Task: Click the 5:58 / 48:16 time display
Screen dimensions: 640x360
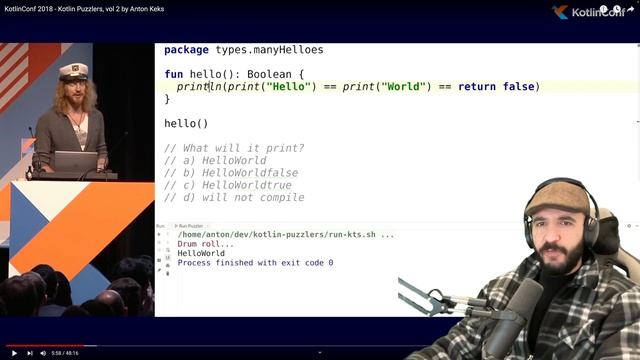Action: click(x=65, y=353)
